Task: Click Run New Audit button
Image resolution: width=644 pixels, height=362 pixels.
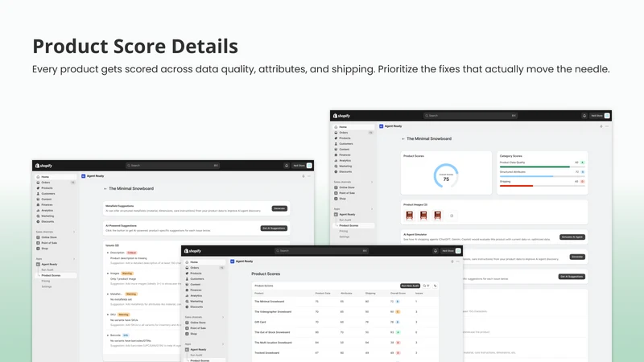Action: [x=410, y=286]
